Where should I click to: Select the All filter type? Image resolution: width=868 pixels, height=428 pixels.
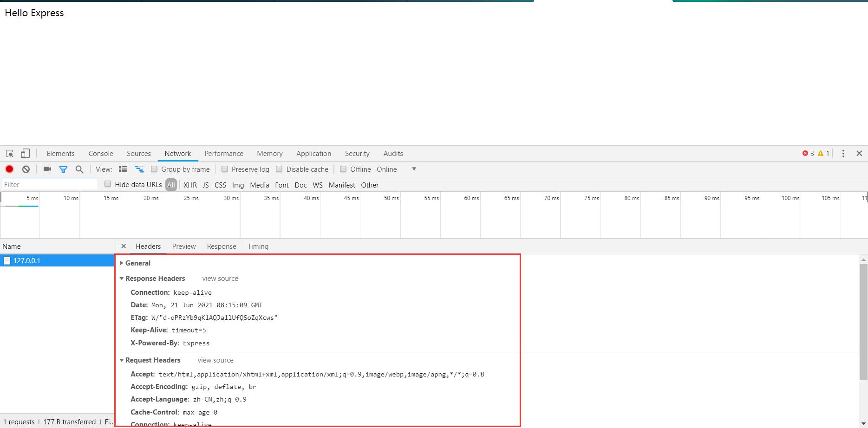click(171, 185)
